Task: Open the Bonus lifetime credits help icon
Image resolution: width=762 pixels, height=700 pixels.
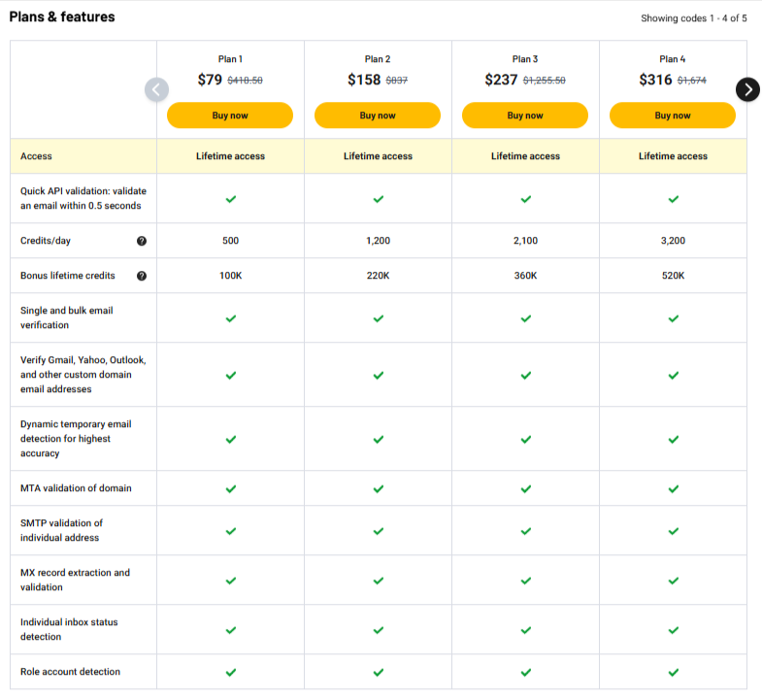Action: pyautogui.click(x=142, y=276)
